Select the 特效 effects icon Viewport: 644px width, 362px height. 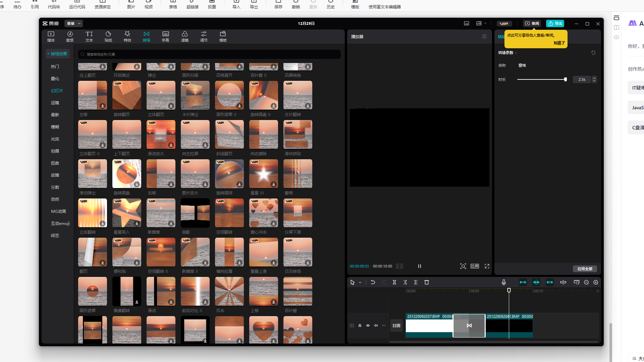pyautogui.click(x=127, y=36)
